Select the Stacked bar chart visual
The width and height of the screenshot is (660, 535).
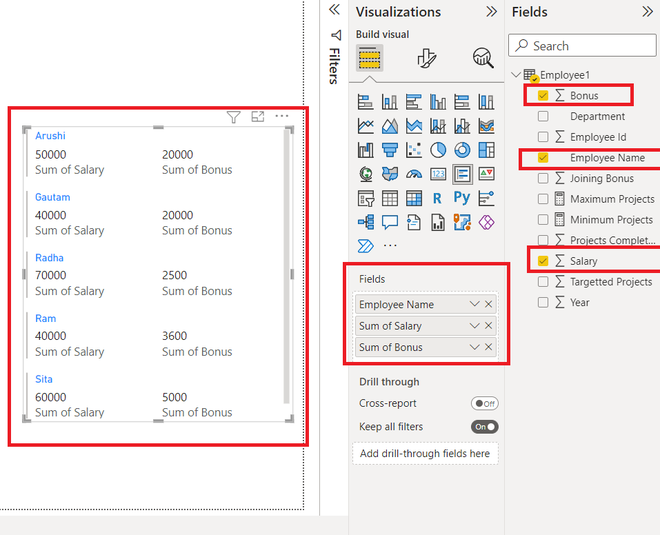click(365, 102)
